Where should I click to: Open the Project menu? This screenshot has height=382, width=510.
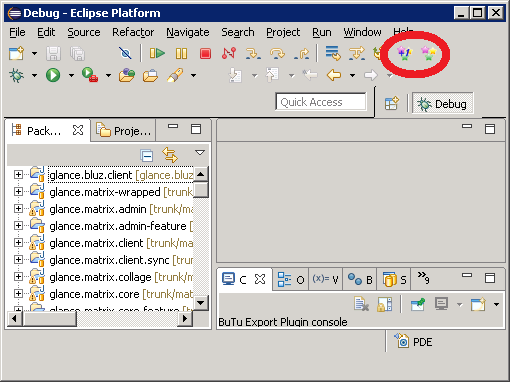pos(283,32)
